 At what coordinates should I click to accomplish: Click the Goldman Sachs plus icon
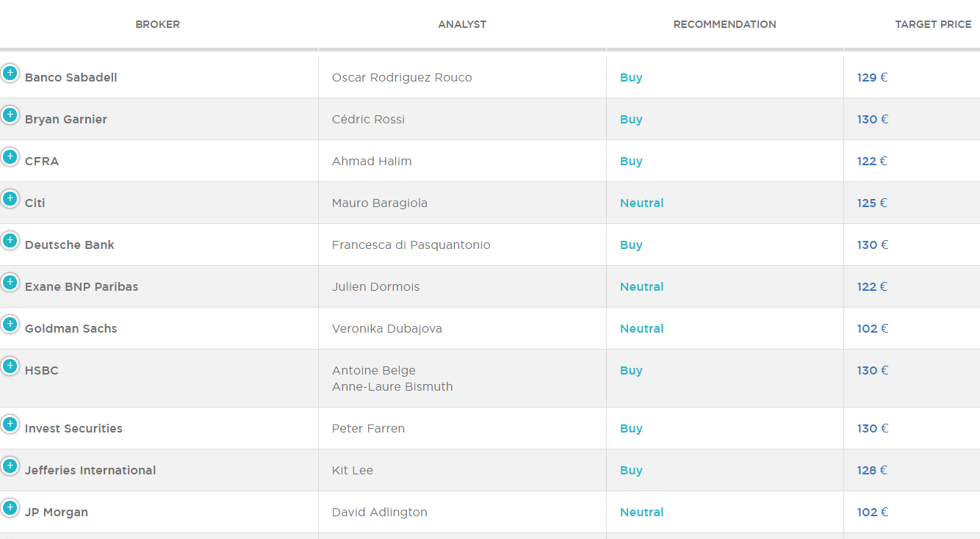coord(10,324)
